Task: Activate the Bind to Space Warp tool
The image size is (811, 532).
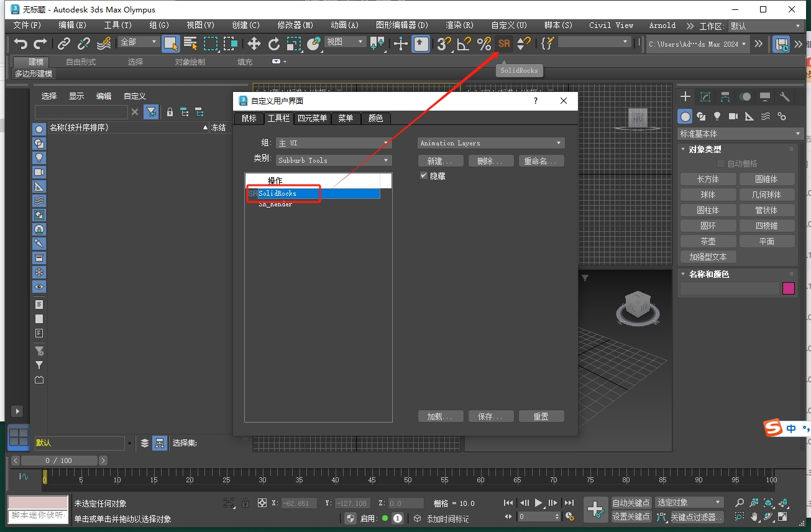Action: coord(104,44)
